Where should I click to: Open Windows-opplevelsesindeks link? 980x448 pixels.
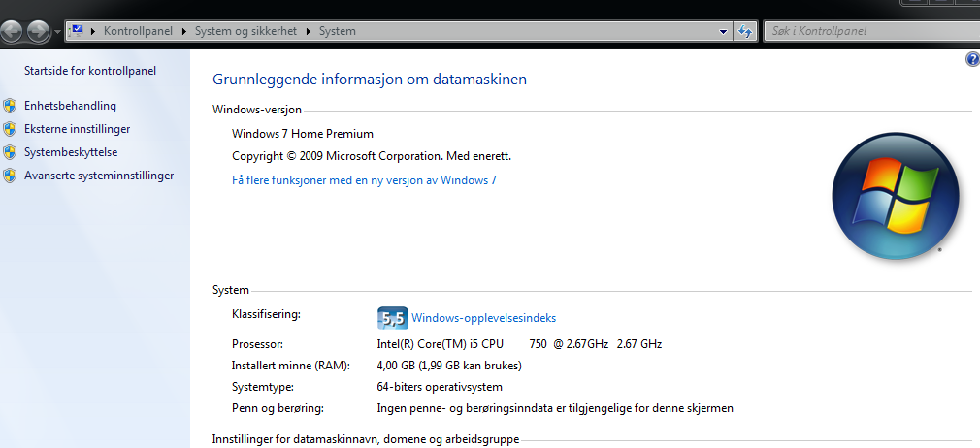[x=484, y=318]
